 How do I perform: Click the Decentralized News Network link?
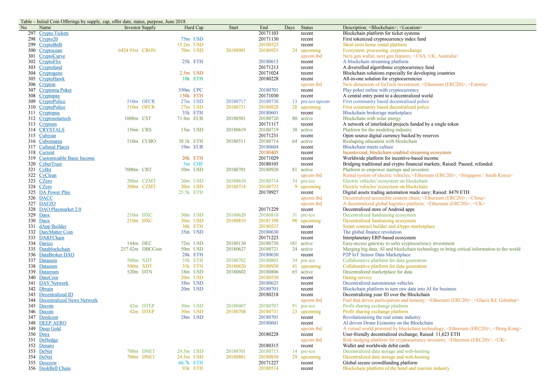point(68,300)
